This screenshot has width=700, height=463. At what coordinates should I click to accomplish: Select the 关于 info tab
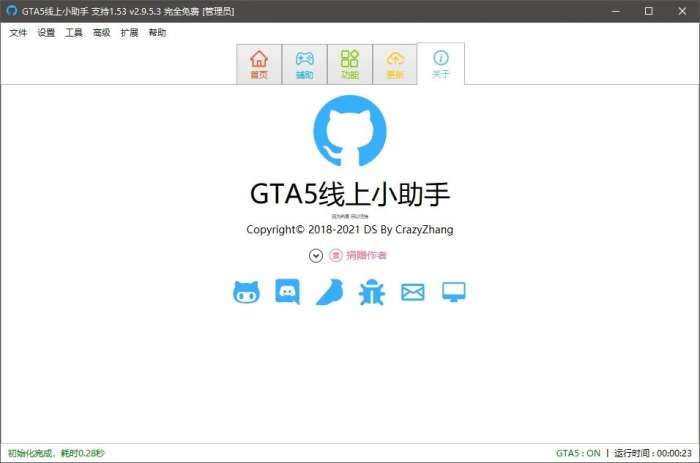point(441,63)
